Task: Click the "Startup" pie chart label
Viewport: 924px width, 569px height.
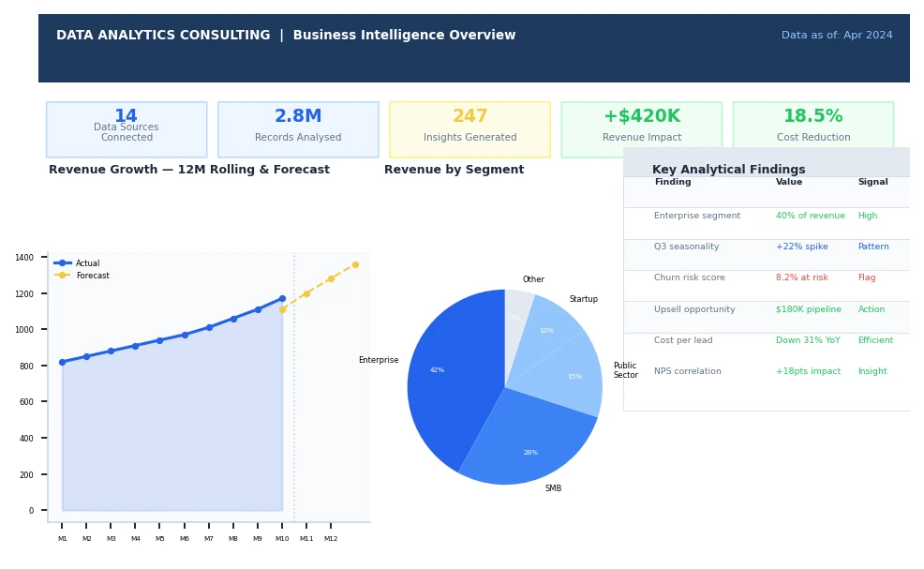Action: pos(584,299)
